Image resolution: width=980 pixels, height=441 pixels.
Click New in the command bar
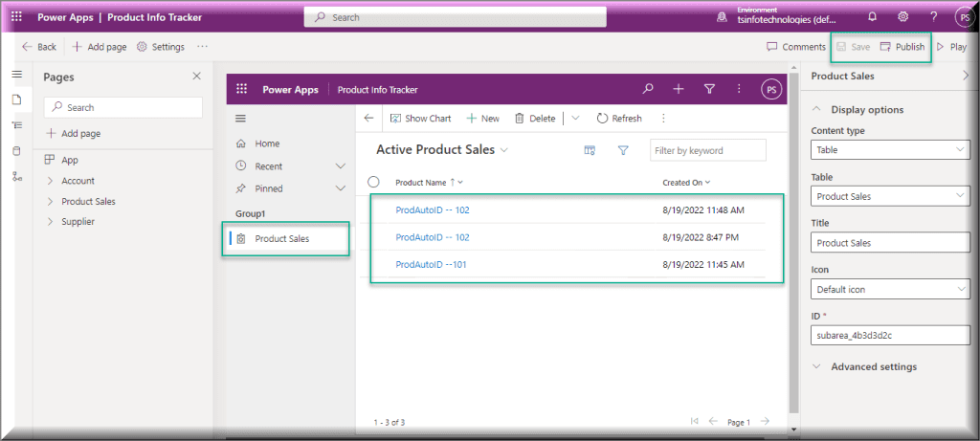click(483, 118)
